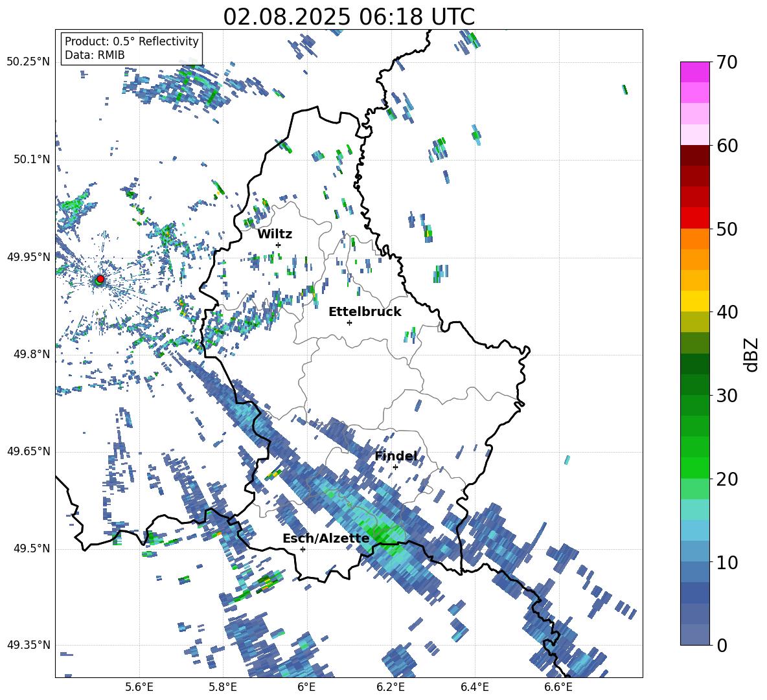Pick the bright green swatch above 20

694,468
